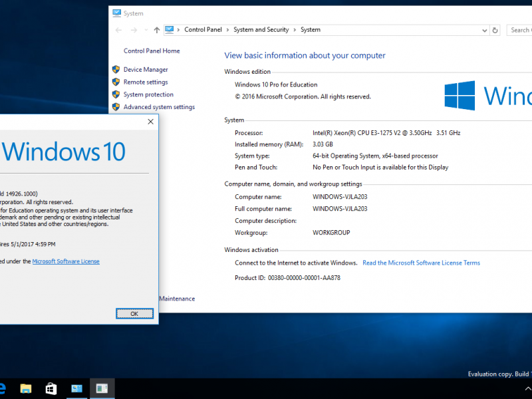Open the address bar history dropdown
The height and width of the screenshot is (399, 532).
coord(485,31)
